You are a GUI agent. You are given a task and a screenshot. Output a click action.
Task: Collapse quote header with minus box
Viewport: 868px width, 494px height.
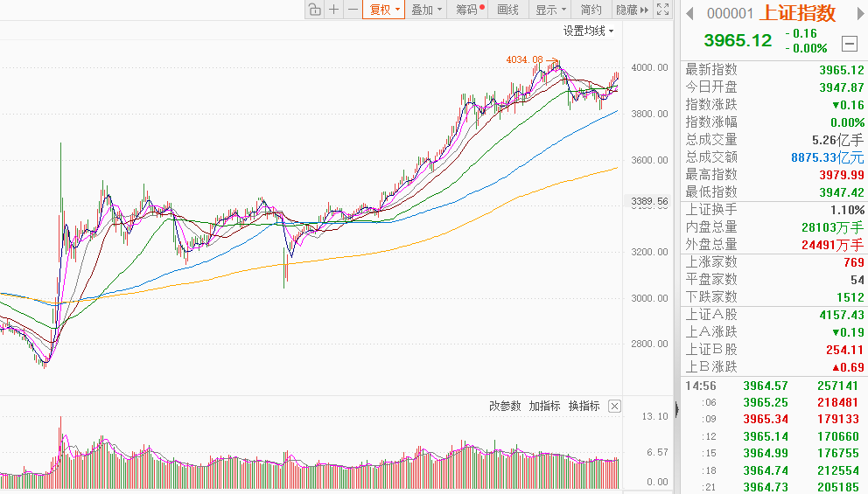849,44
